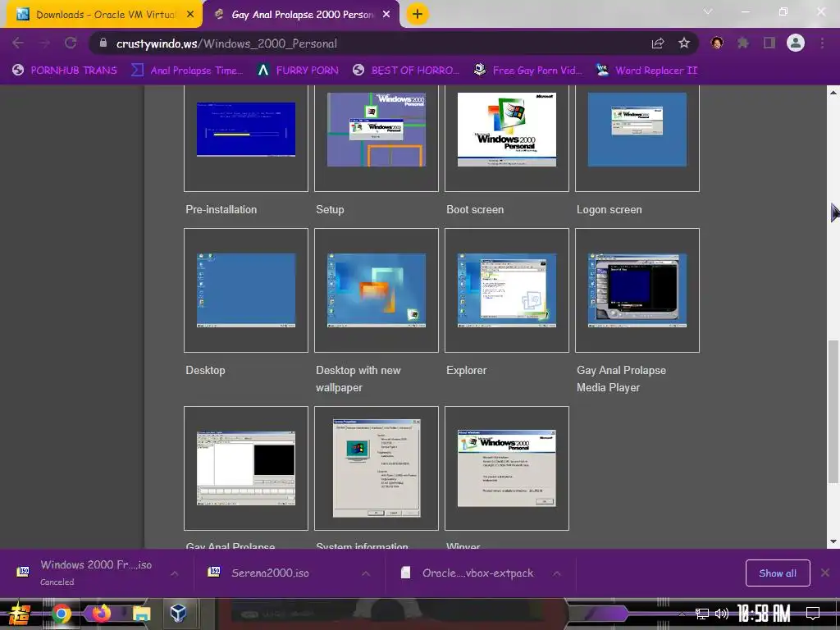Click the Explorer caption text
The height and width of the screenshot is (630, 840).
click(467, 370)
